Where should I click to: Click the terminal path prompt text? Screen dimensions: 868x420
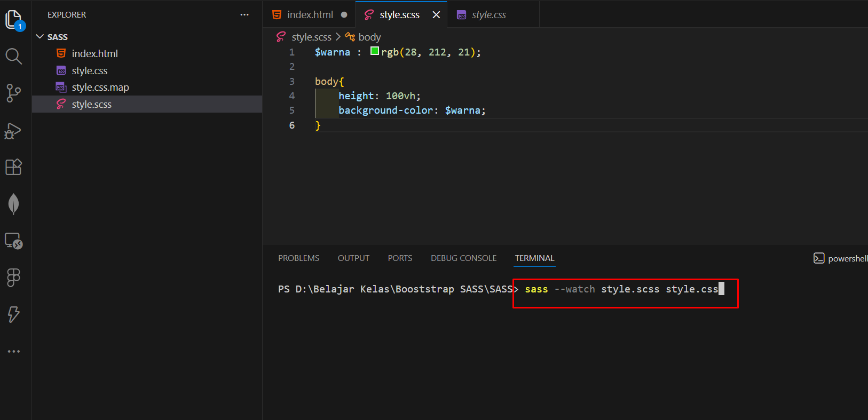(x=398, y=289)
